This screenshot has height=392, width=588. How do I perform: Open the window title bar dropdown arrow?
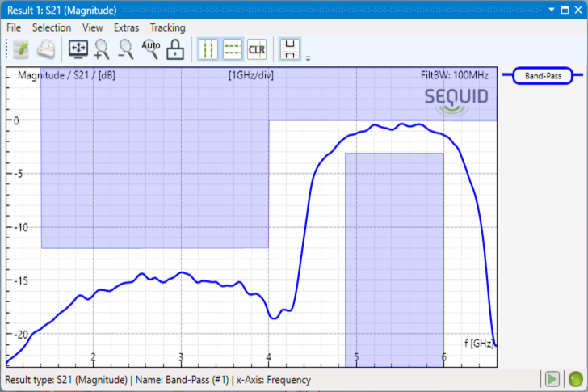552,11
